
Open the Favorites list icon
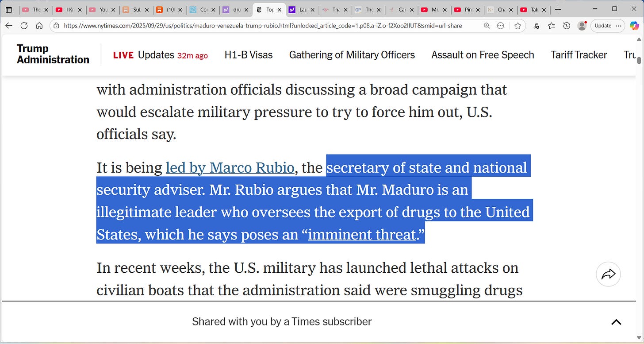coord(551,26)
